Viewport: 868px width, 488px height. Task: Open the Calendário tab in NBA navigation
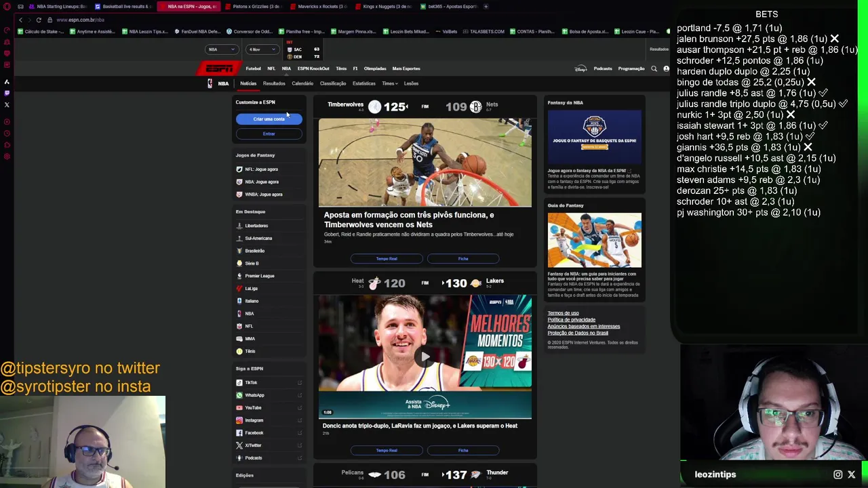click(x=302, y=83)
